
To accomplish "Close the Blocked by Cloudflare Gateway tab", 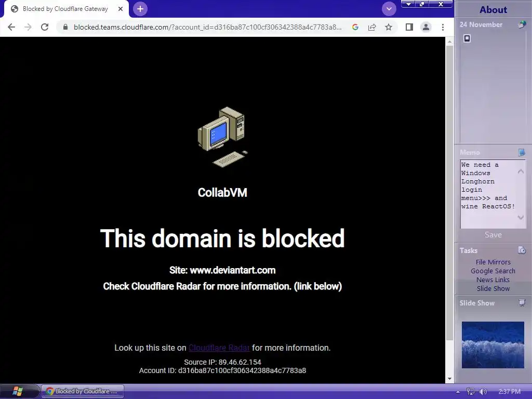I will point(121,9).
